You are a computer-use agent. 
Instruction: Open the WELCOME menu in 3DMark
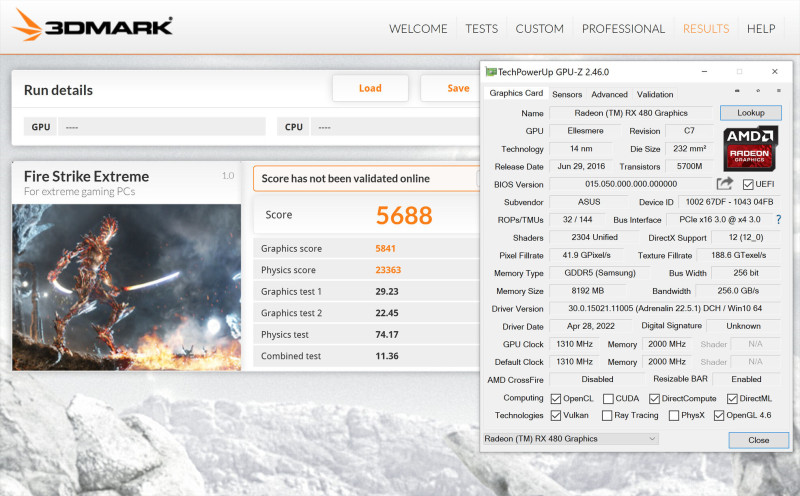[418, 29]
